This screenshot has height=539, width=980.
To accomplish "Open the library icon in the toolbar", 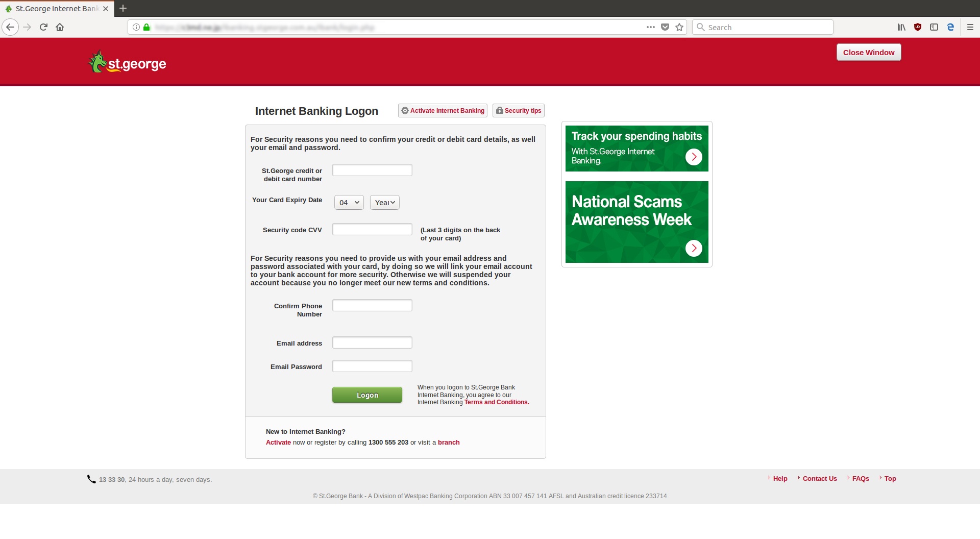I will coord(900,27).
